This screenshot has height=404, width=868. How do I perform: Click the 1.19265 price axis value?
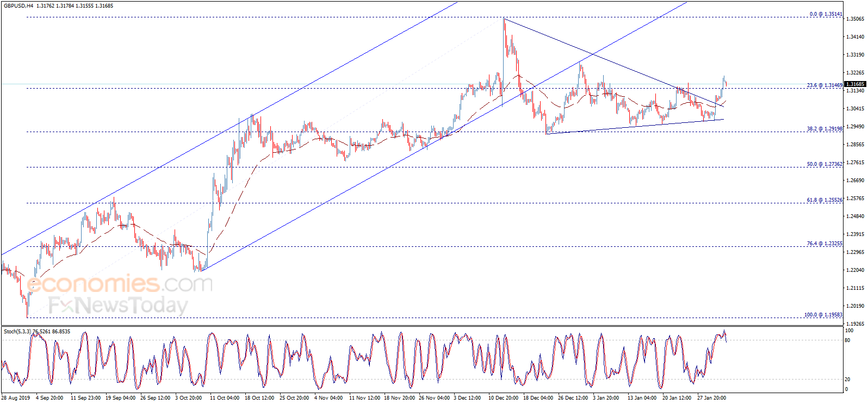pos(855,324)
